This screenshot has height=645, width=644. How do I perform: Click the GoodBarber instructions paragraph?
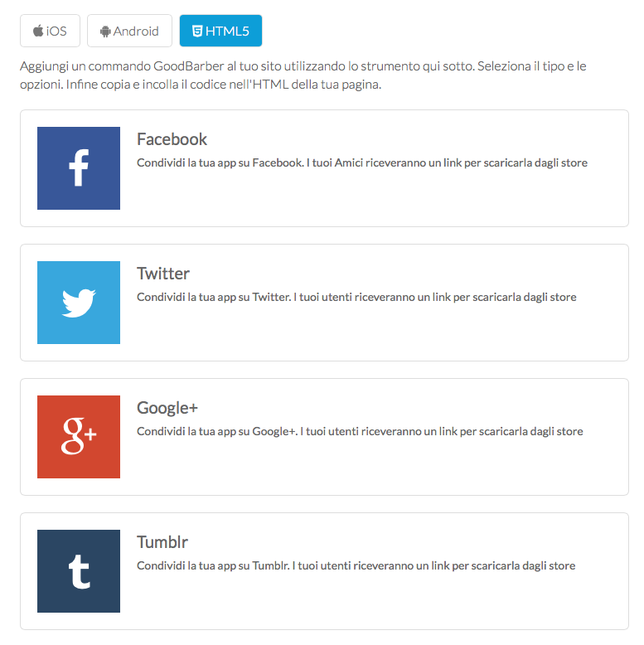tap(303, 75)
